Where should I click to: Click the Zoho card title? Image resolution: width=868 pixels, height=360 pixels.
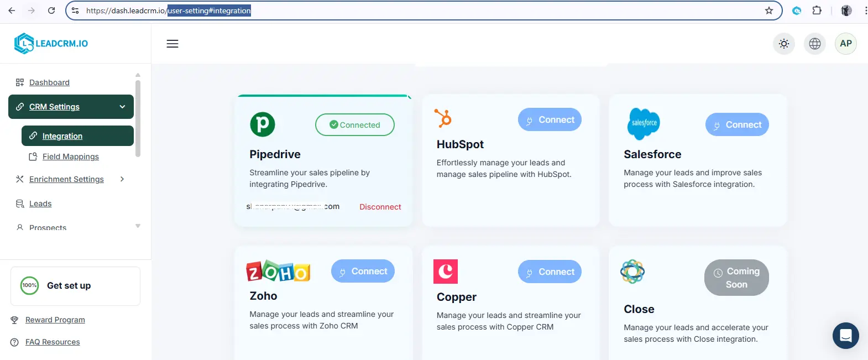click(x=263, y=296)
